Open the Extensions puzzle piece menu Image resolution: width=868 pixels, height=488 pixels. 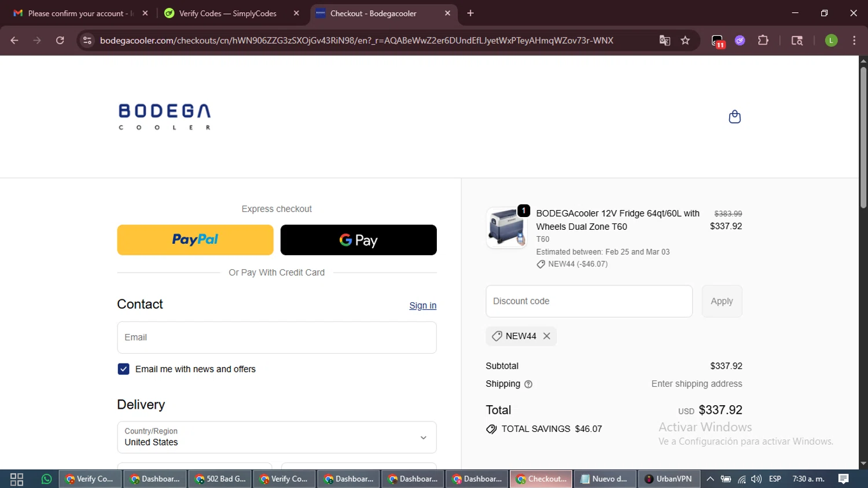763,41
